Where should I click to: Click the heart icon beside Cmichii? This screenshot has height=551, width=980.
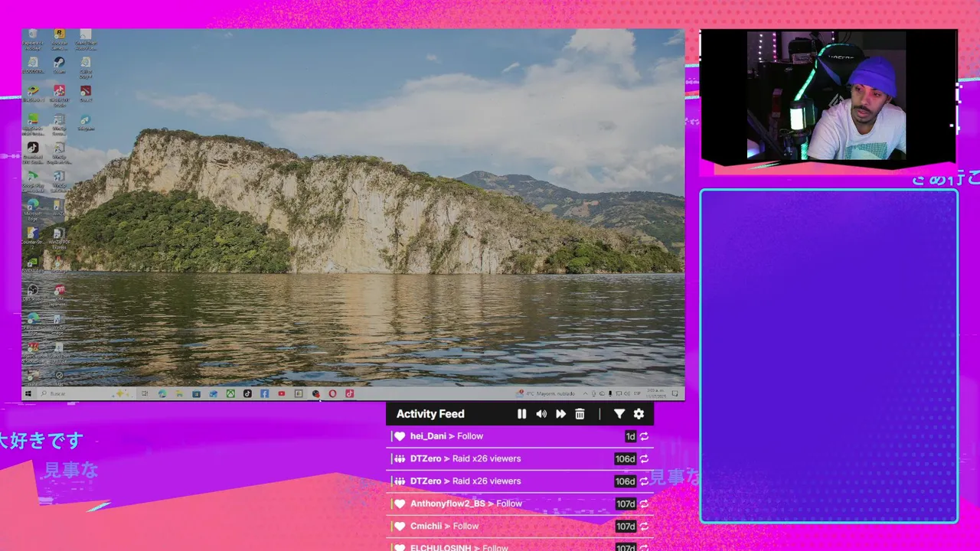coord(400,527)
